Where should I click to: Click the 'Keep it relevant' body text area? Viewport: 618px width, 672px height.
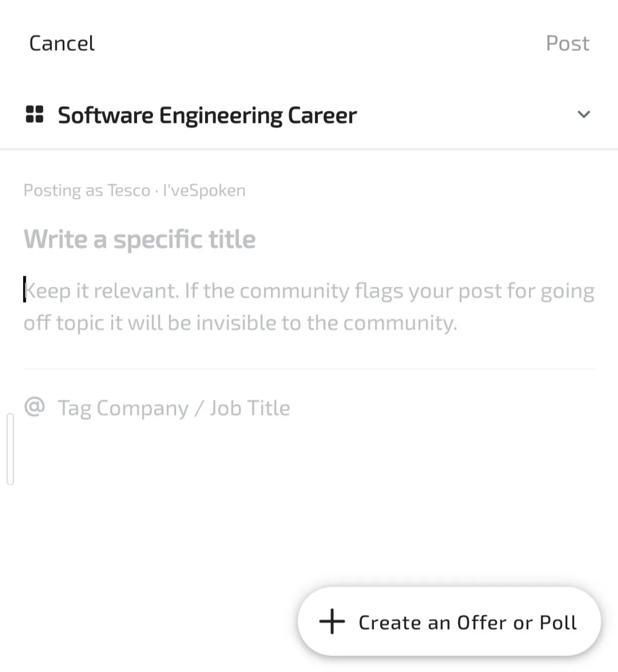(309, 291)
